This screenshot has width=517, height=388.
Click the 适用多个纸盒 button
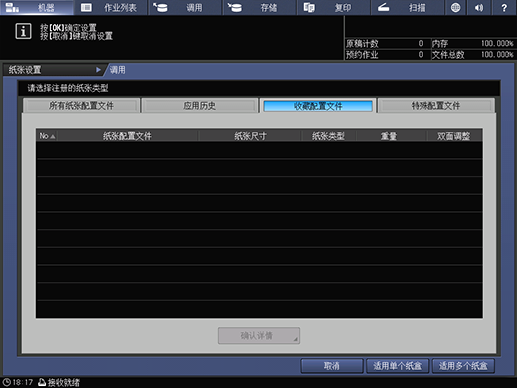[463, 366]
